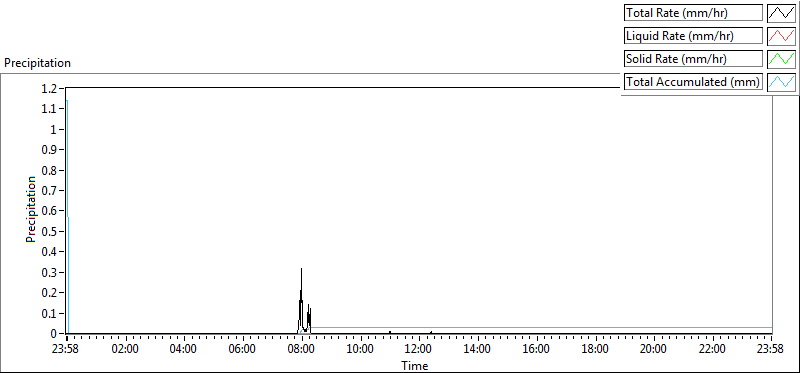
Task: Click the Total Rate plot line icon
Action: (782, 12)
